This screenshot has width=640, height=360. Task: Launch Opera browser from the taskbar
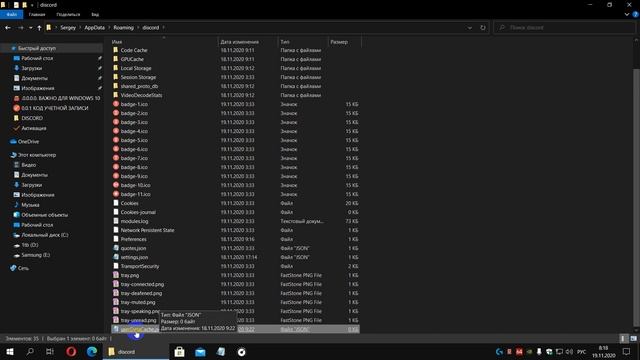71,351
